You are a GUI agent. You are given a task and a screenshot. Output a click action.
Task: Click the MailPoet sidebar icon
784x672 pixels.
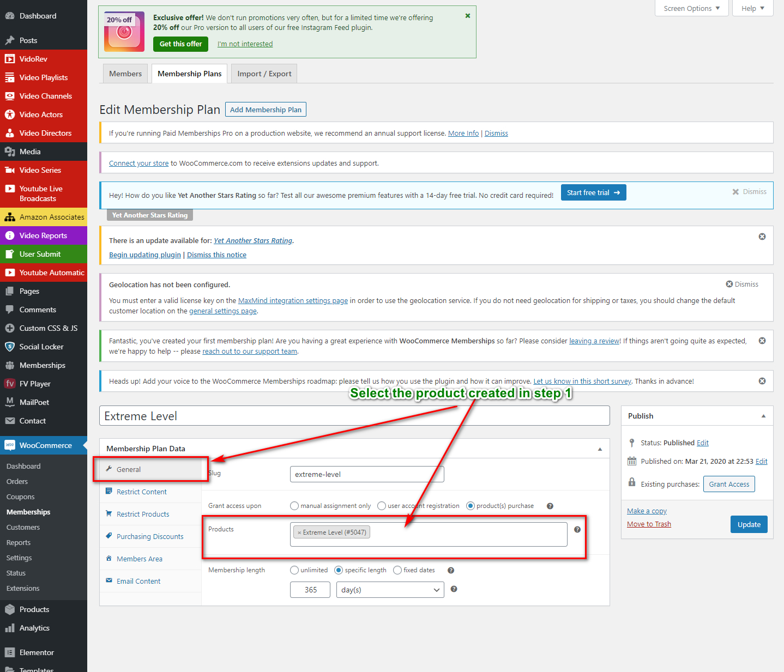(x=10, y=402)
